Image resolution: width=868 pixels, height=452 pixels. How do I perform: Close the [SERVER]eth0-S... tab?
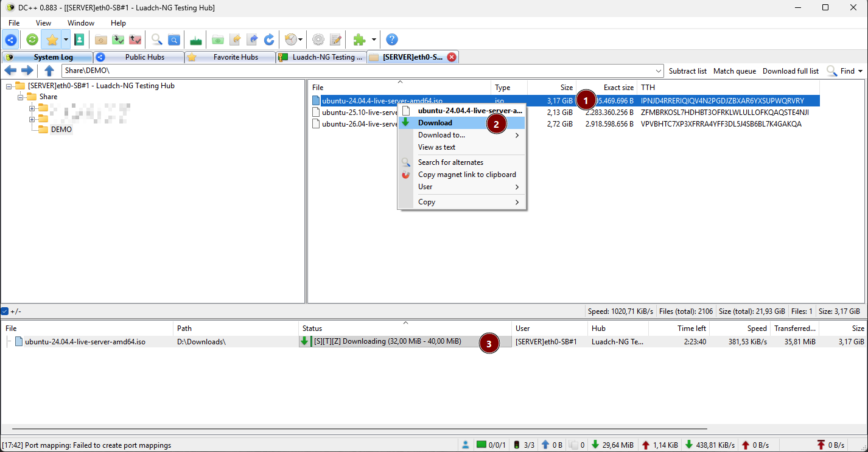point(452,57)
